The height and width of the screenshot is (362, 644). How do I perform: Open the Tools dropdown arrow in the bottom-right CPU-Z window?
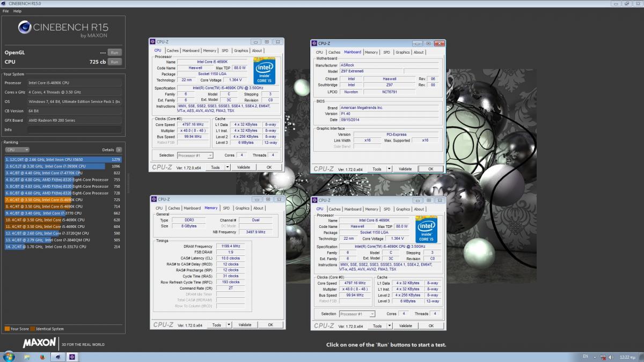click(x=390, y=326)
